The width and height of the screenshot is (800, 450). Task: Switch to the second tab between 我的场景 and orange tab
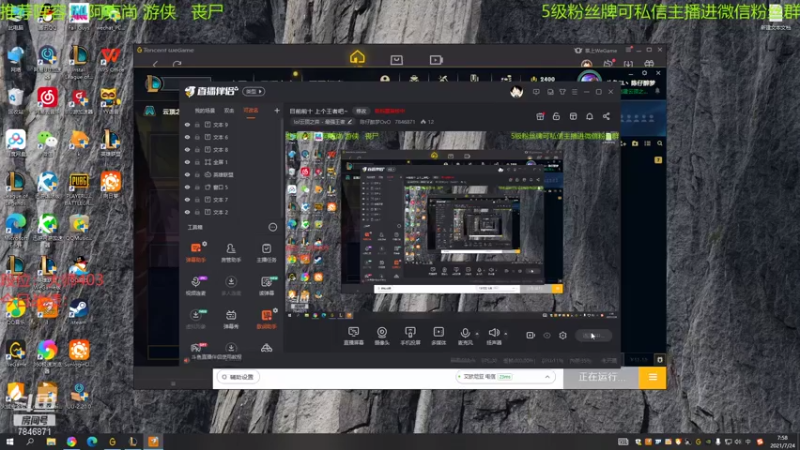229,111
